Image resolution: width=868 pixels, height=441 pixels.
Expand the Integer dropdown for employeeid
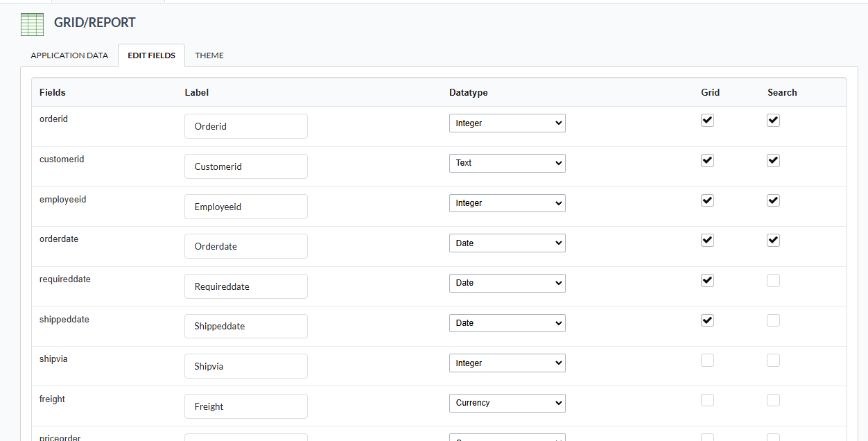point(507,202)
